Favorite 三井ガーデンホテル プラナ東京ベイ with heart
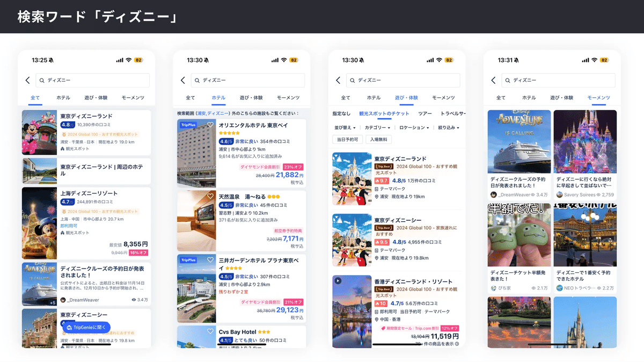This screenshot has width=644, height=362. point(210,260)
